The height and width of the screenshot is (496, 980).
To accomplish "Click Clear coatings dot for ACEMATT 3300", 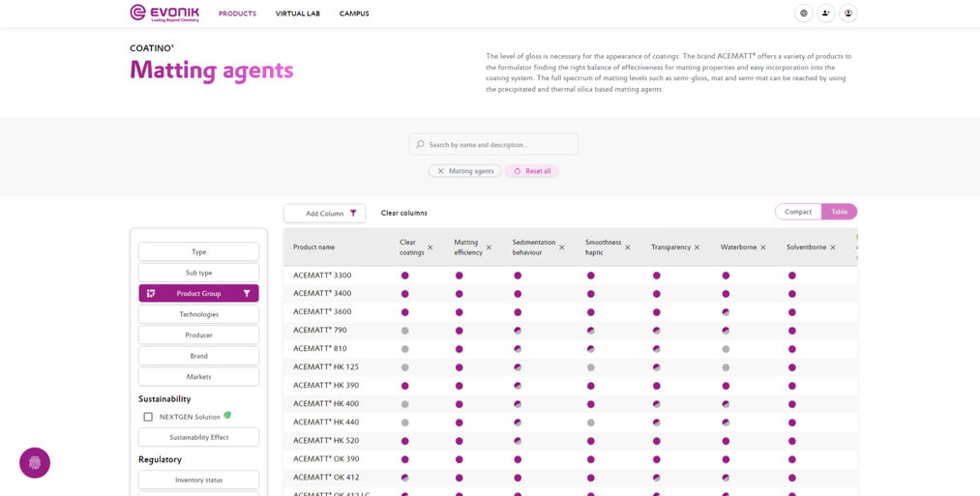I will pyautogui.click(x=405, y=276).
